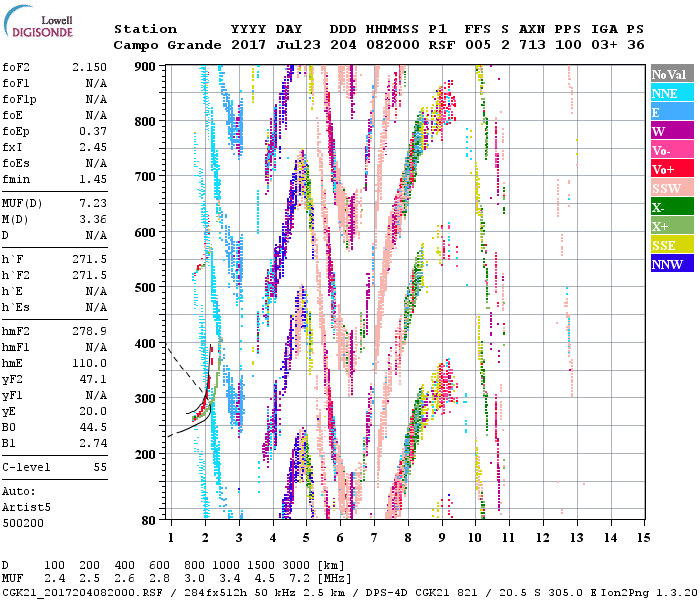Click the NNE legend color box

[672, 93]
